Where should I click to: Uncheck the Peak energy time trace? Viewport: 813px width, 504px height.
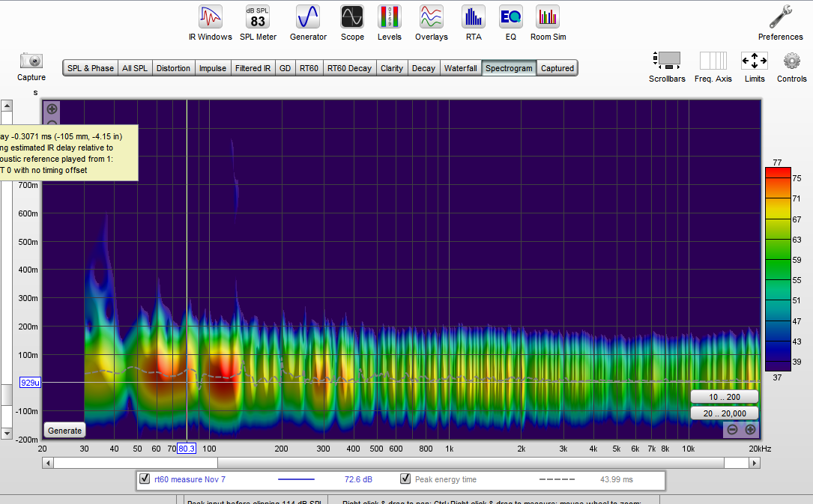point(405,479)
